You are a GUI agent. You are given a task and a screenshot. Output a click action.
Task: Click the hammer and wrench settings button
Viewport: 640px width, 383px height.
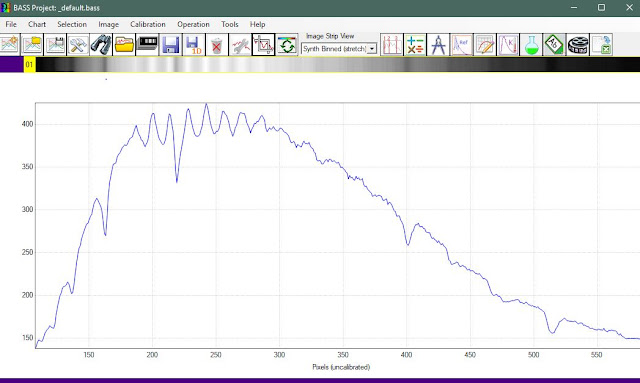pyautogui.click(x=78, y=45)
